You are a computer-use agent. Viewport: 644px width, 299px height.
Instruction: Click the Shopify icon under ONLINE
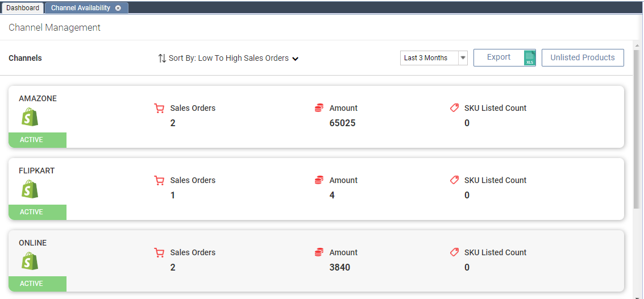pos(30,261)
